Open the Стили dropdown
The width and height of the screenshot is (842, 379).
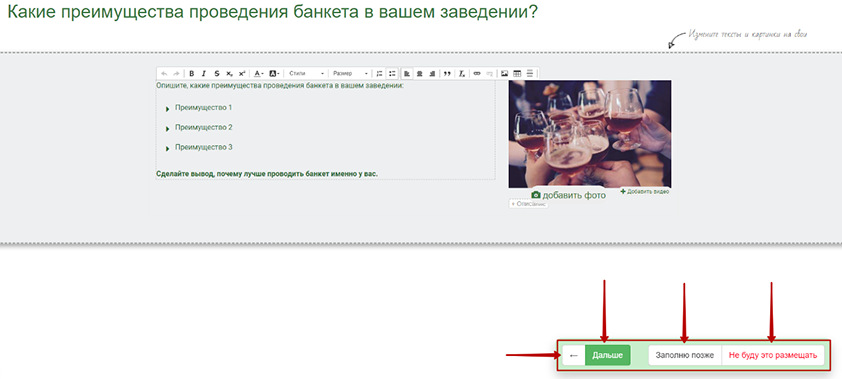pyautogui.click(x=306, y=74)
